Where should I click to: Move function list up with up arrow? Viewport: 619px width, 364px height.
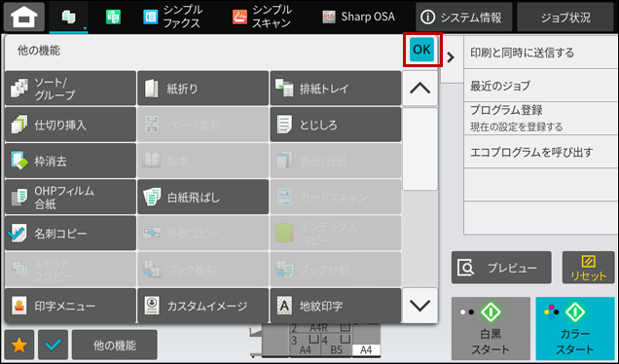click(420, 88)
